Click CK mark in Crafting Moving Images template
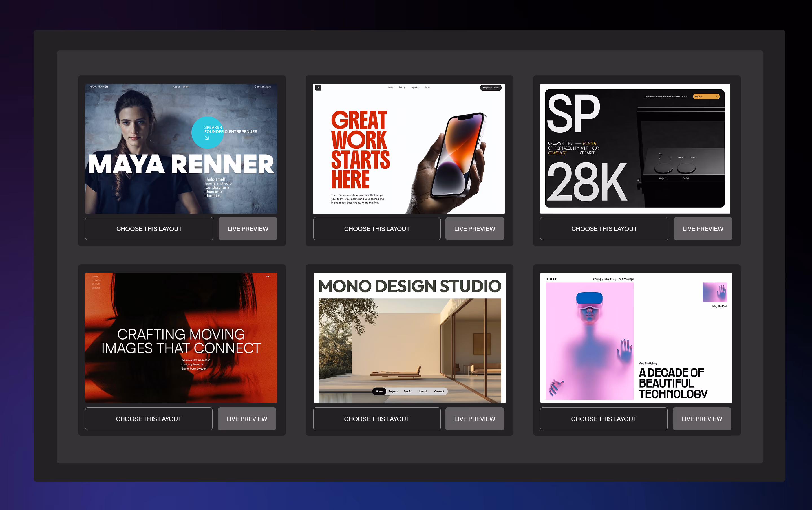 click(x=268, y=276)
